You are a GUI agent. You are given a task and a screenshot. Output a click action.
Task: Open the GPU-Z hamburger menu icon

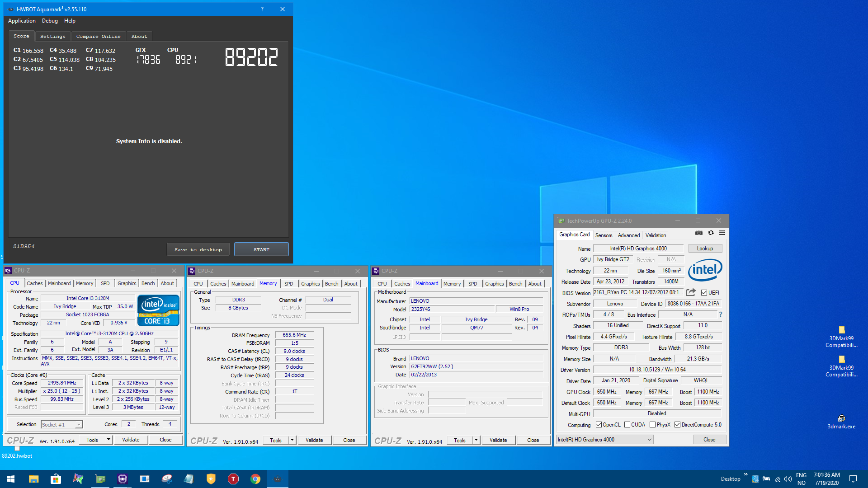tap(722, 233)
